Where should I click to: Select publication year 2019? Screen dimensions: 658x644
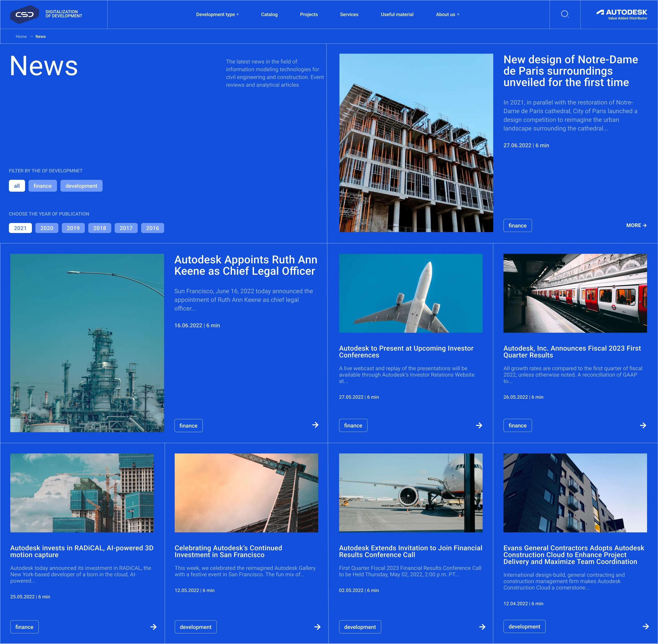pyautogui.click(x=73, y=228)
